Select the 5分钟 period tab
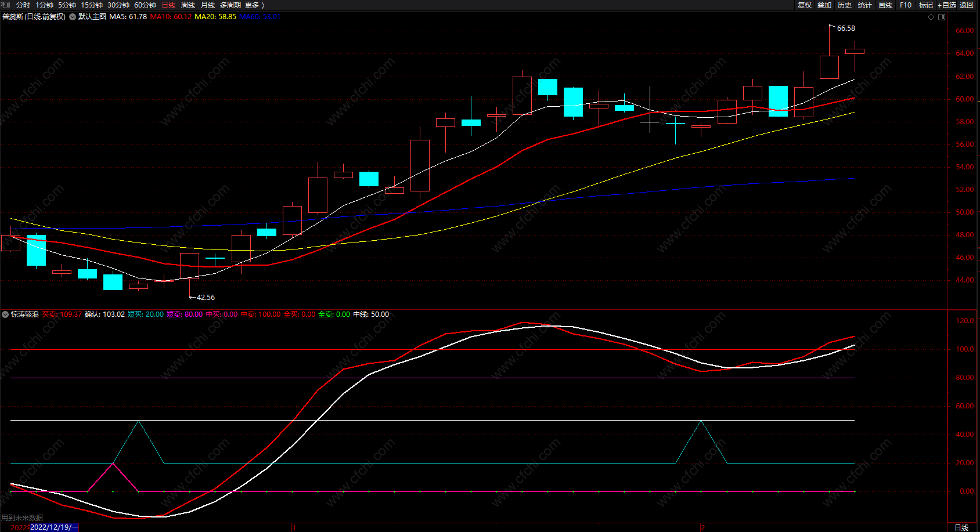This screenshot has width=980, height=532. pyautogui.click(x=67, y=5)
